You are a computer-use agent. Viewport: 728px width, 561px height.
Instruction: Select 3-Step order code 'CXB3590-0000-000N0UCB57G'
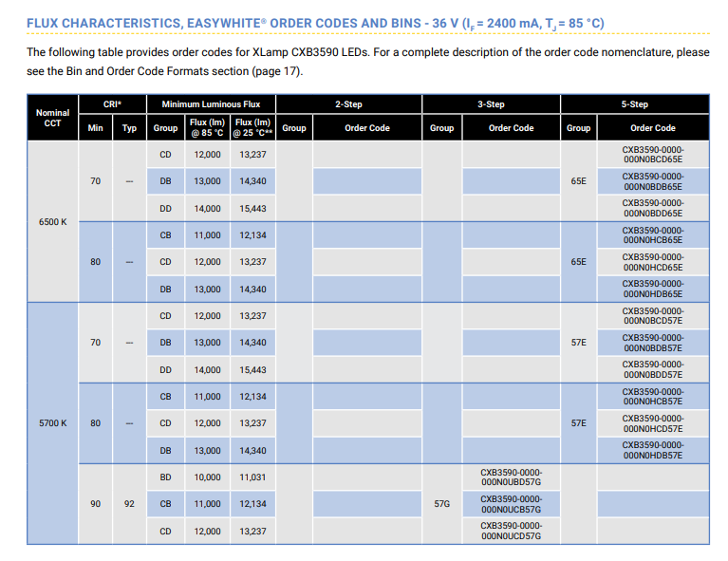coord(512,504)
